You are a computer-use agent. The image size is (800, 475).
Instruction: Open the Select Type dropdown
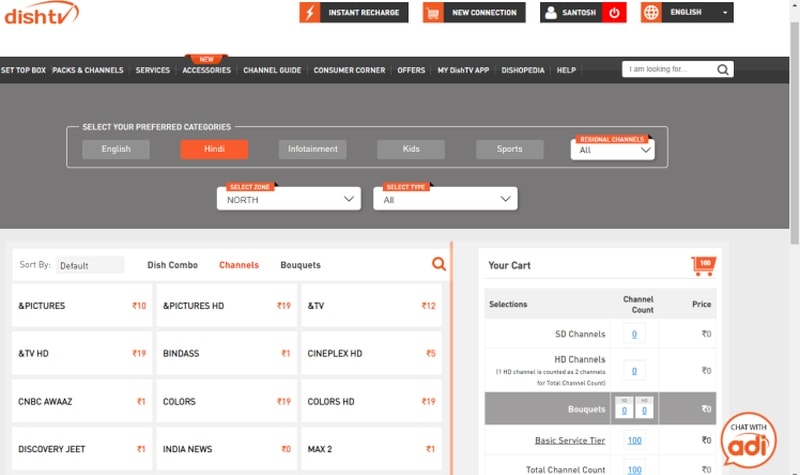coord(445,199)
